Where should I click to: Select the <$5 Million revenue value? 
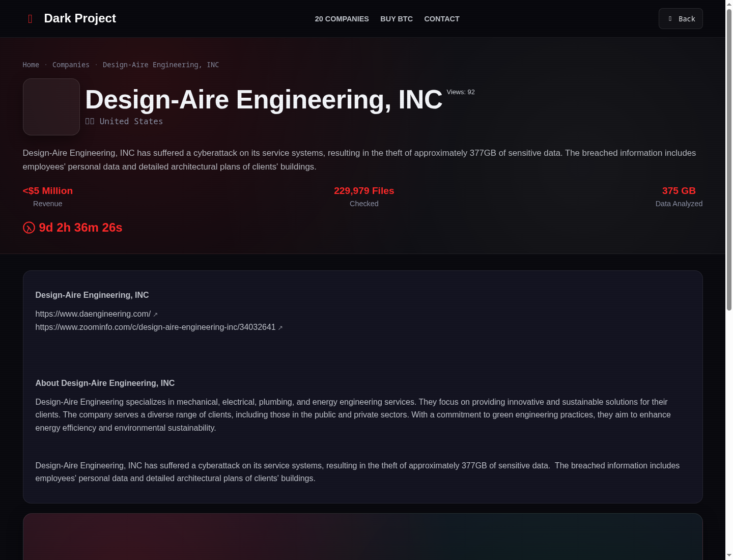(48, 191)
